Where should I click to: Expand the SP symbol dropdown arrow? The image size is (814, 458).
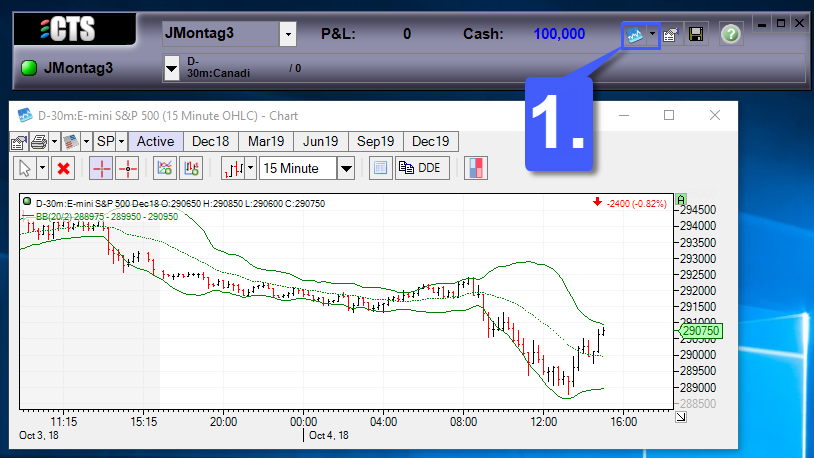pos(121,141)
